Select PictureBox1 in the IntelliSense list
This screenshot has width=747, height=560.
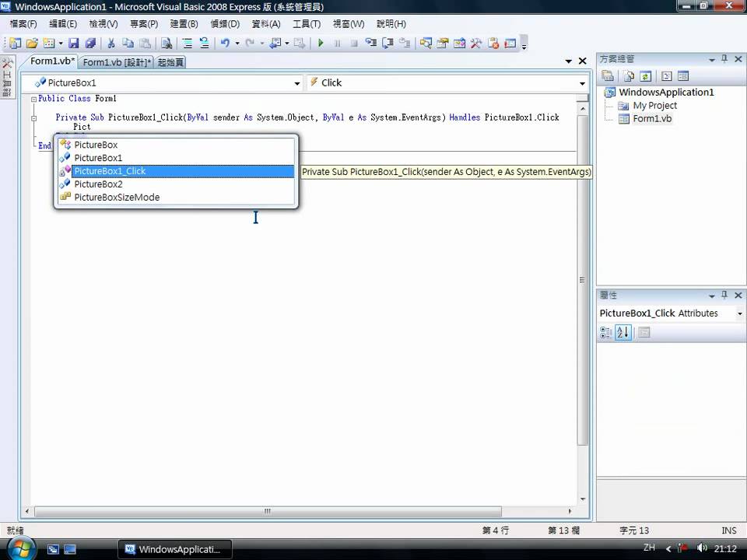(176, 158)
